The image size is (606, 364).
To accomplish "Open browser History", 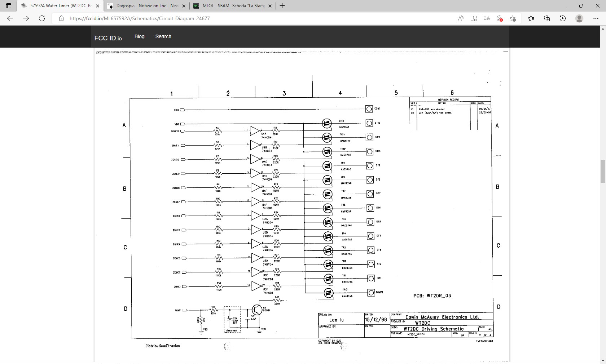I will 563,18.
